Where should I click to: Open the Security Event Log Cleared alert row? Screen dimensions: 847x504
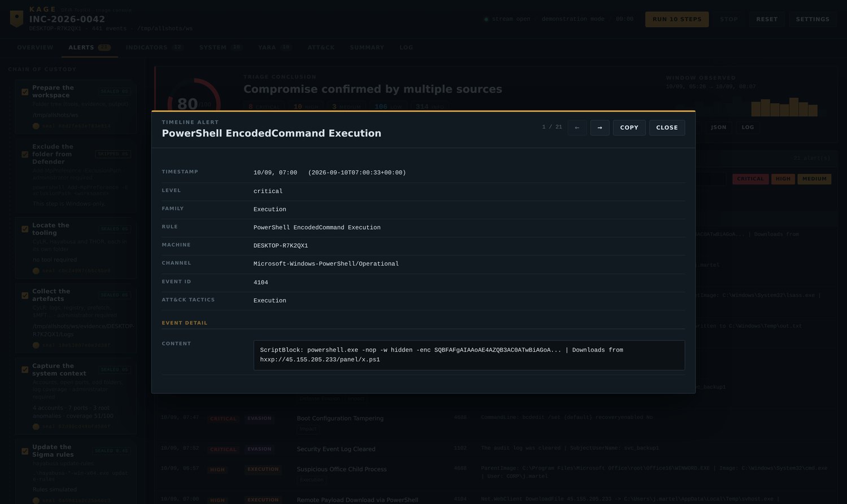[496, 449]
